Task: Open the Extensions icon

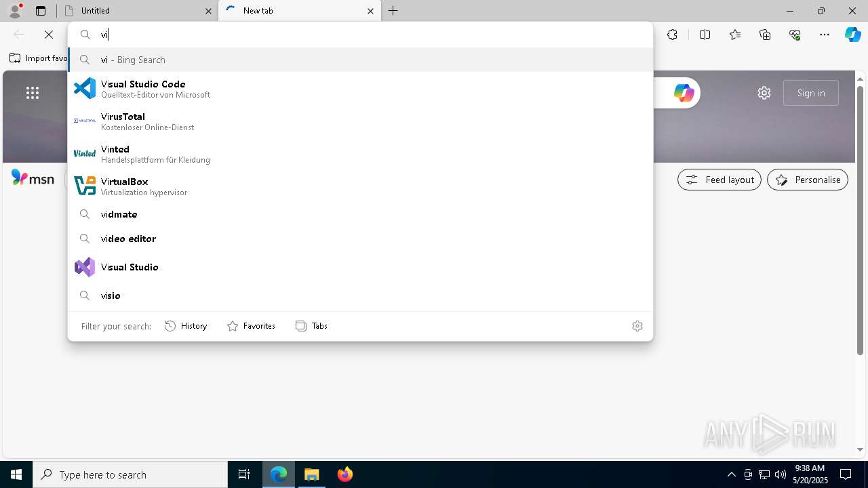Action: (x=672, y=35)
